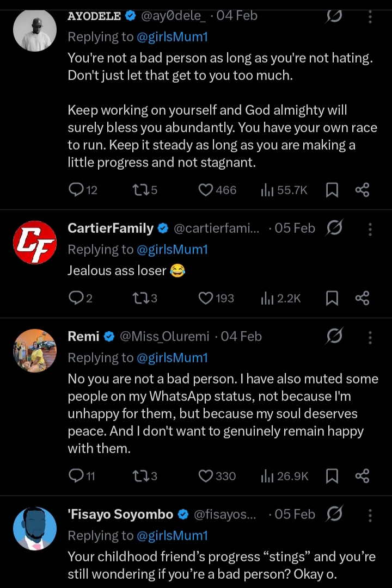Bookmark Remi's reply
The width and height of the screenshot is (392, 588).
[332, 476]
